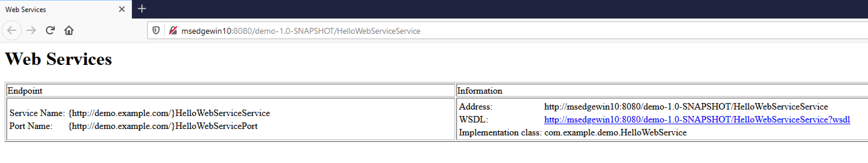
Task: Click the Web Services page heading
Action: (58, 59)
